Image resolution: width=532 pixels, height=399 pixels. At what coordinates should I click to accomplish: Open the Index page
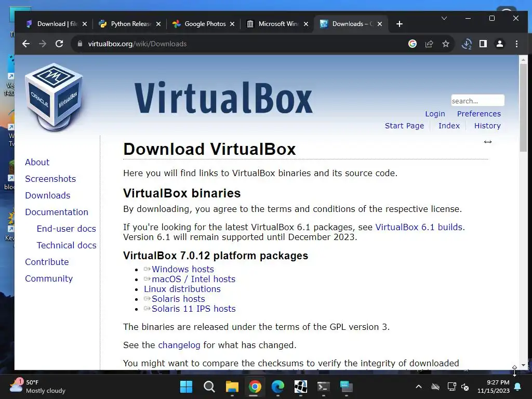pyautogui.click(x=449, y=126)
